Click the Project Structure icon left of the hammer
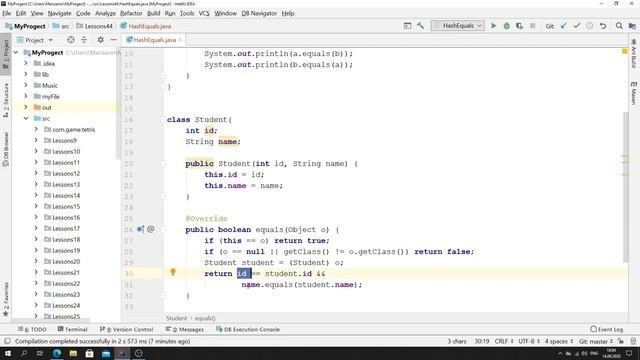Screen dimensions: 640x360 click(407, 26)
